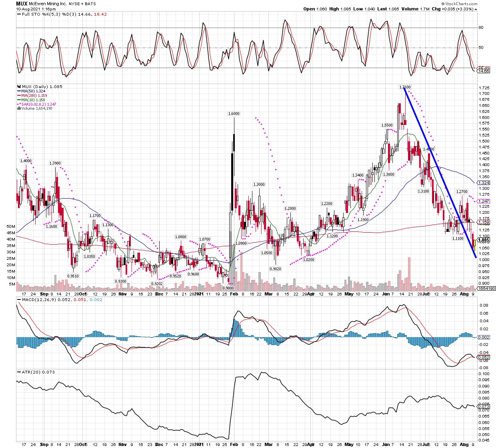Click the 1.3400 price label
Image resolution: width=496 pixels, height=448 pixels.
(x=358, y=175)
